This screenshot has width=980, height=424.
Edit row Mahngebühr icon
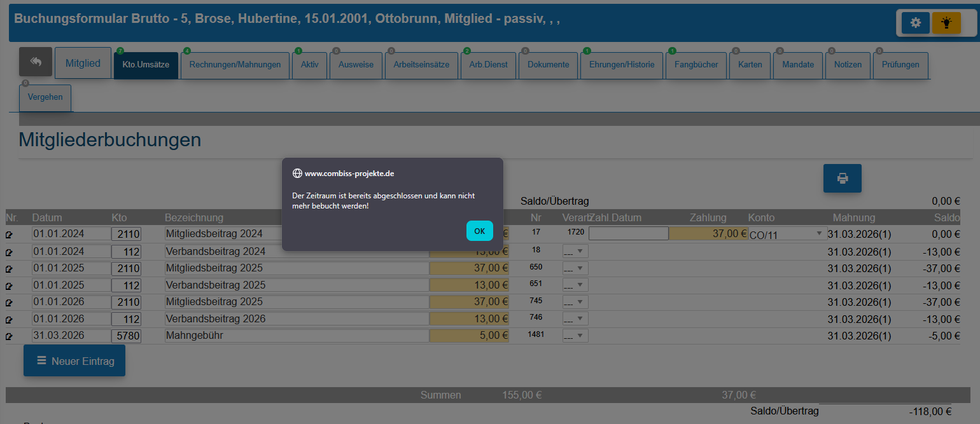(x=9, y=336)
